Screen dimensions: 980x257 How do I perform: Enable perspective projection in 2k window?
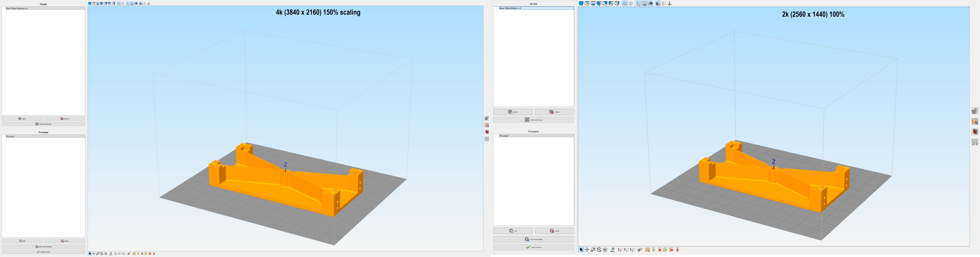(x=625, y=3)
